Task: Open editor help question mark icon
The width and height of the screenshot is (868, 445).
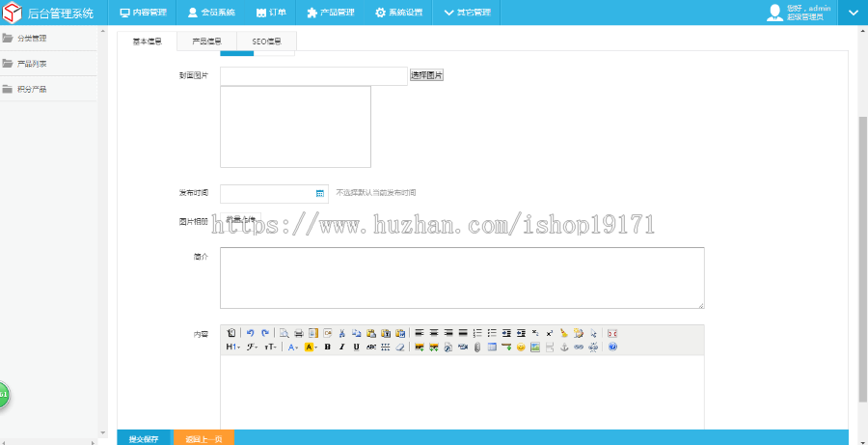Action: pyautogui.click(x=612, y=347)
